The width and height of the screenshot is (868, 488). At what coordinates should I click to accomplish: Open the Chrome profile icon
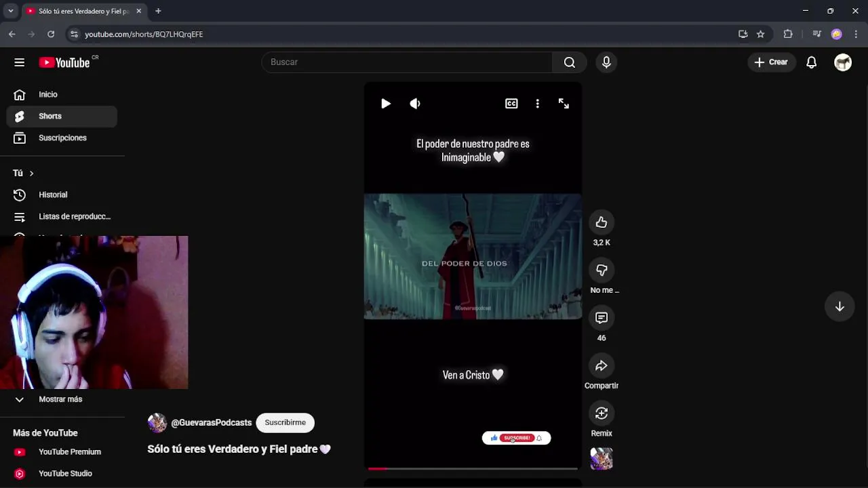836,34
